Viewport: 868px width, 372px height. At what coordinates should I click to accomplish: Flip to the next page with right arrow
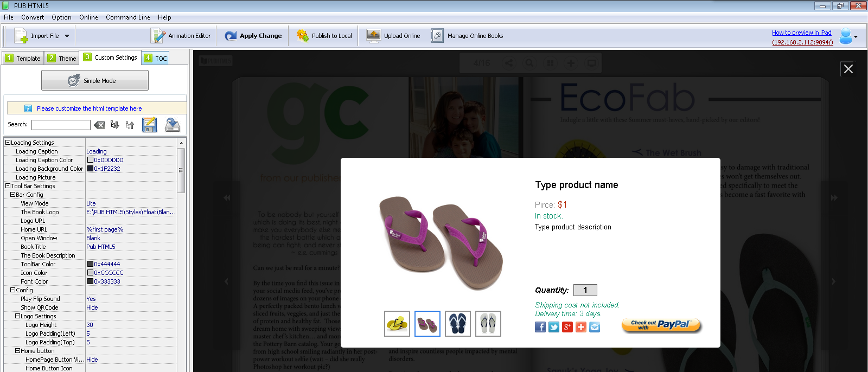[x=834, y=281]
